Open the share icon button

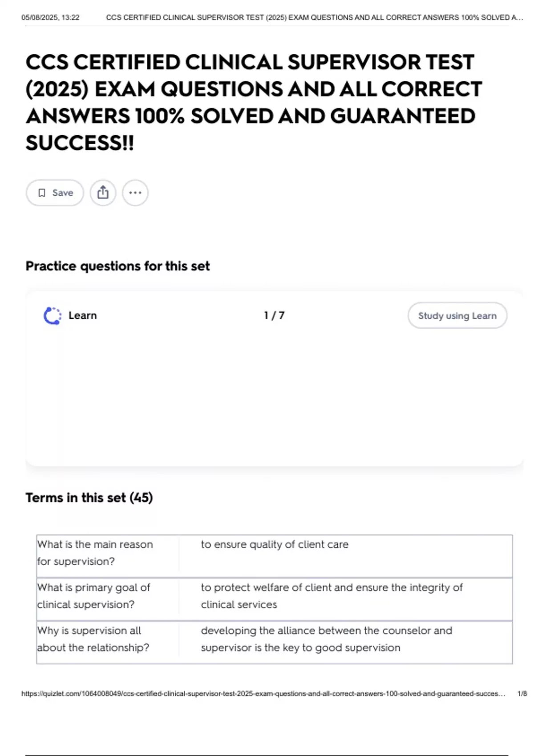pos(103,193)
